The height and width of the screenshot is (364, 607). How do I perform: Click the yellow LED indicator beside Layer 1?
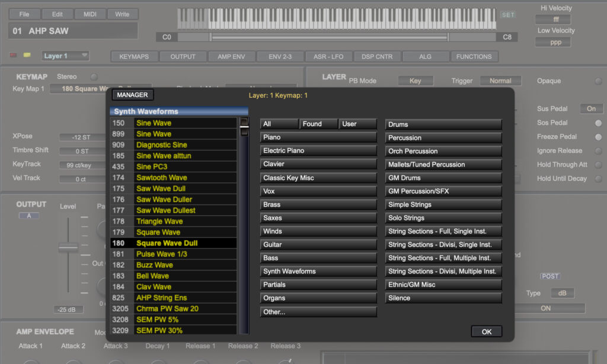pyautogui.click(x=27, y=56)
